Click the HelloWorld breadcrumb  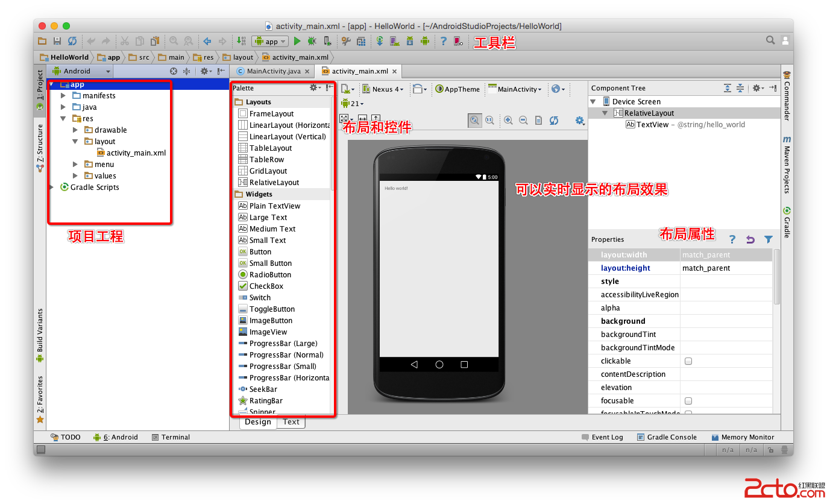[64, 57]
